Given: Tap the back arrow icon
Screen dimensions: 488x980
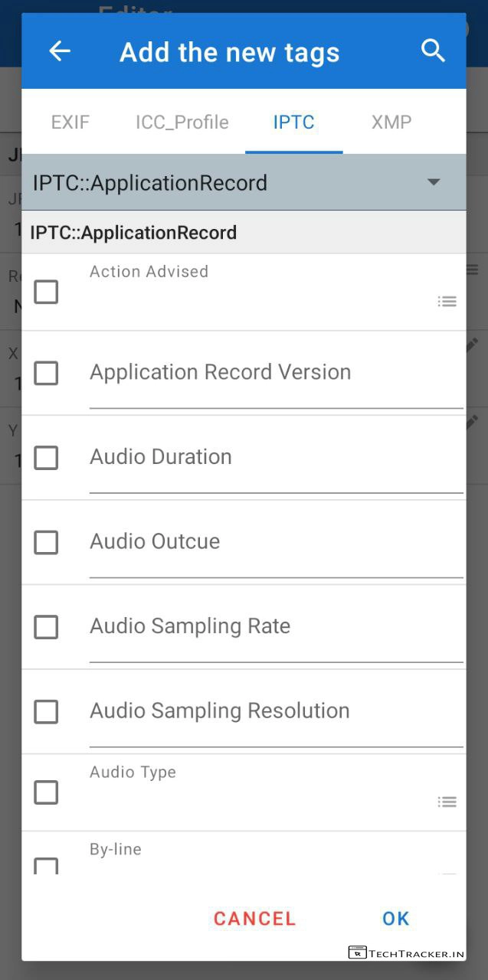Looking at the screenshot, I should 59,51.
